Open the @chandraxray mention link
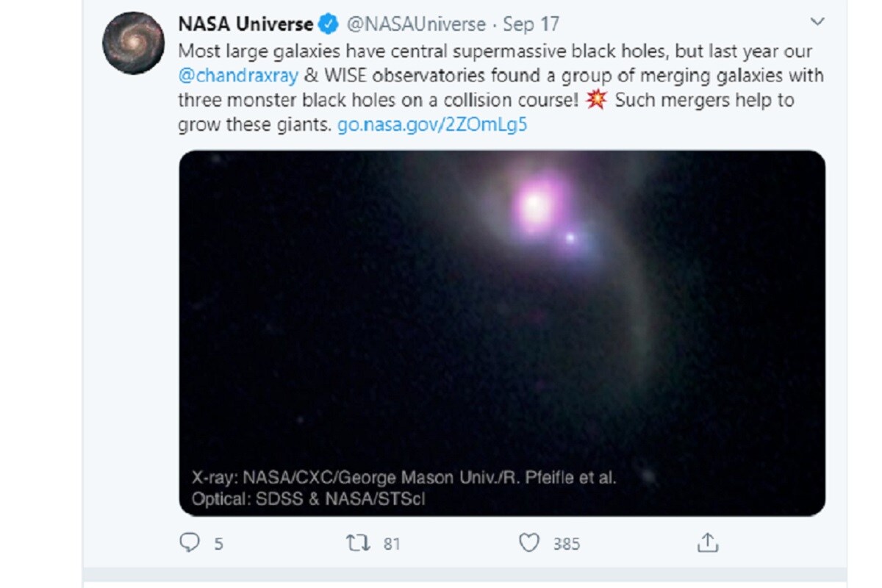 (237, 75)
